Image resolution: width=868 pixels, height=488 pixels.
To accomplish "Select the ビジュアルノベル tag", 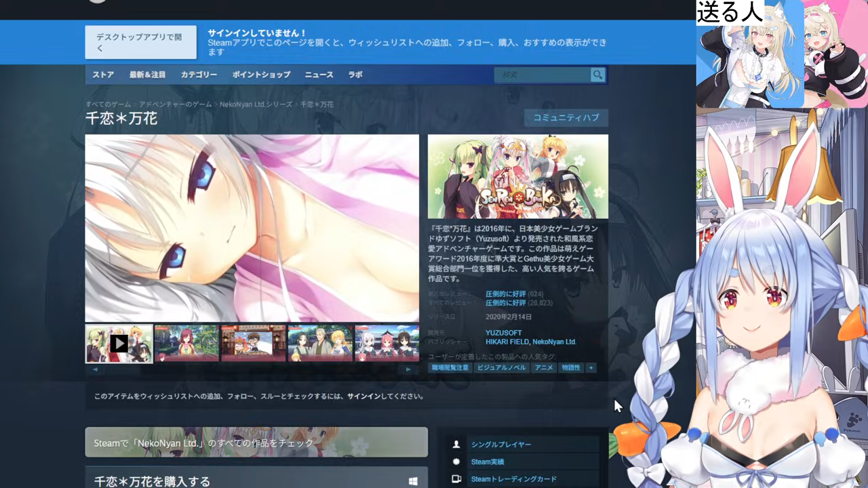I will [502, 367].
